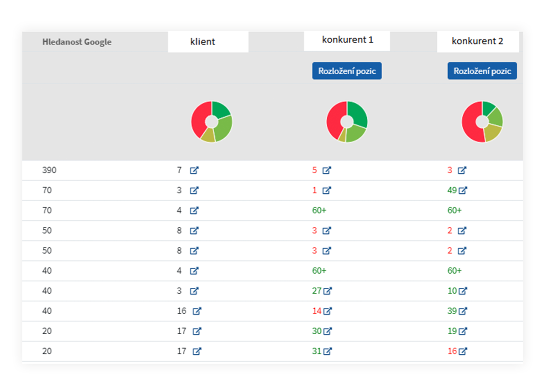The image size is (546, 392).
Task: Open external link next to konkurent 2 position 39
Action: click(463, 311)
